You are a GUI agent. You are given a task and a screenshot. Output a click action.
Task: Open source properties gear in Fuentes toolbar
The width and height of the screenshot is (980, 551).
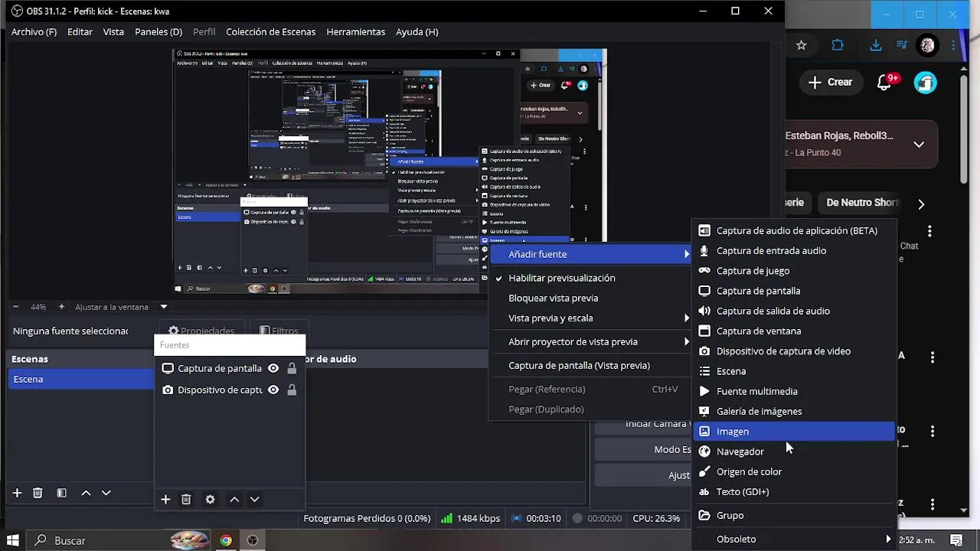211,499
